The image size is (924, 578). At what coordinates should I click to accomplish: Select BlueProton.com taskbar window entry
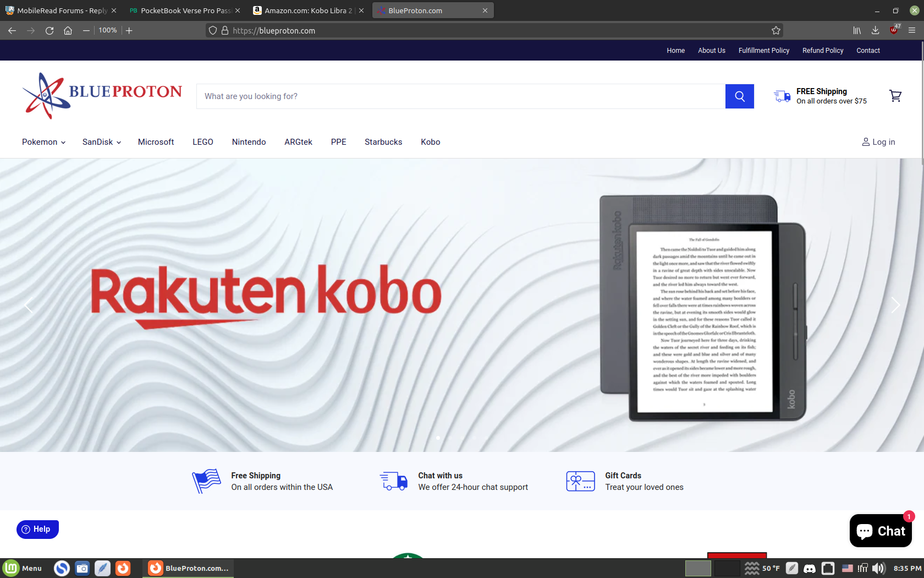tap(188, 568)
